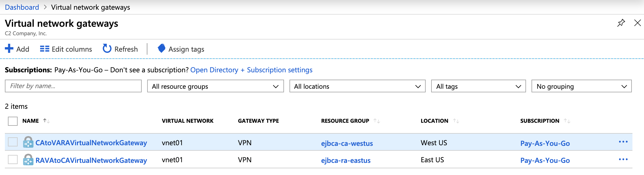The image size is (644, 175).
Task: Open the All tags filter dropdown
Action: [478, 86]
